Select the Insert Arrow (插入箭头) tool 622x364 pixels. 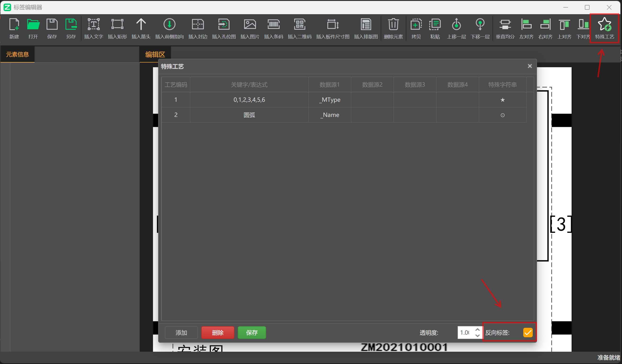coord(141,24)
